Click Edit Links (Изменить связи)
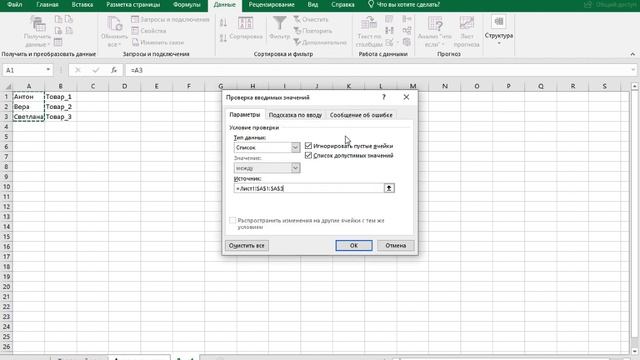The image size is (640, 360). point(158,42)
